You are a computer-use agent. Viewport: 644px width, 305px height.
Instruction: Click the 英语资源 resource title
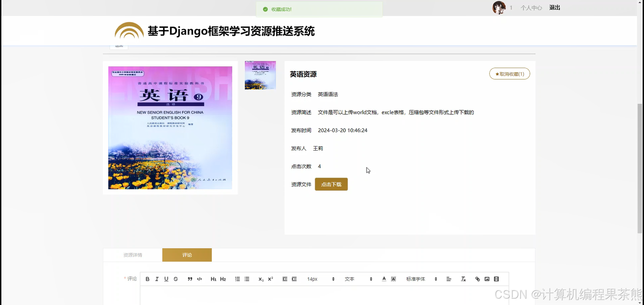coord(303,74)
